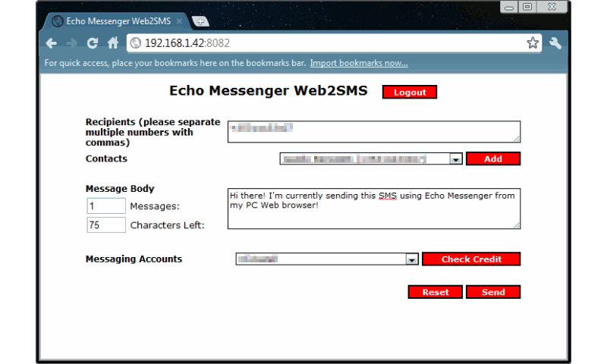
Task: Click the Messaging Accounts label
Action: (134, 259)
